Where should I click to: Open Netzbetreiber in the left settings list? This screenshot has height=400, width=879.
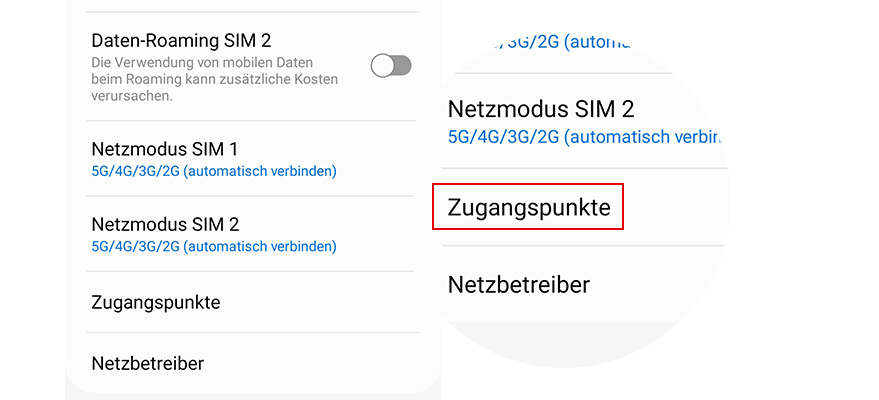point(148,363)
